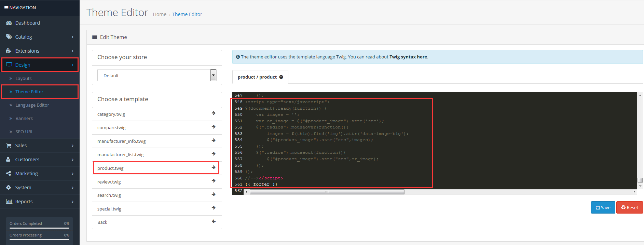Click the Design monitor icon

(x=9, y=65)
